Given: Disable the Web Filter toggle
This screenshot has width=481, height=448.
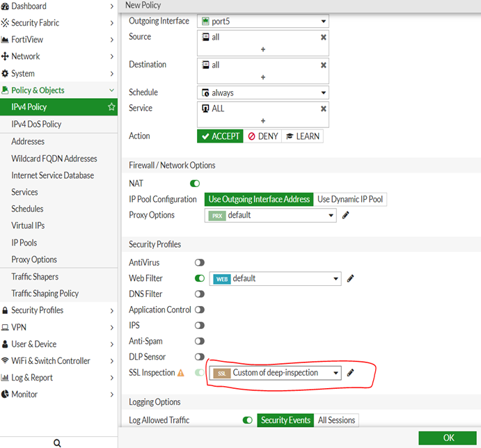Looking at the screenshot, I should (x=200, y=278).
